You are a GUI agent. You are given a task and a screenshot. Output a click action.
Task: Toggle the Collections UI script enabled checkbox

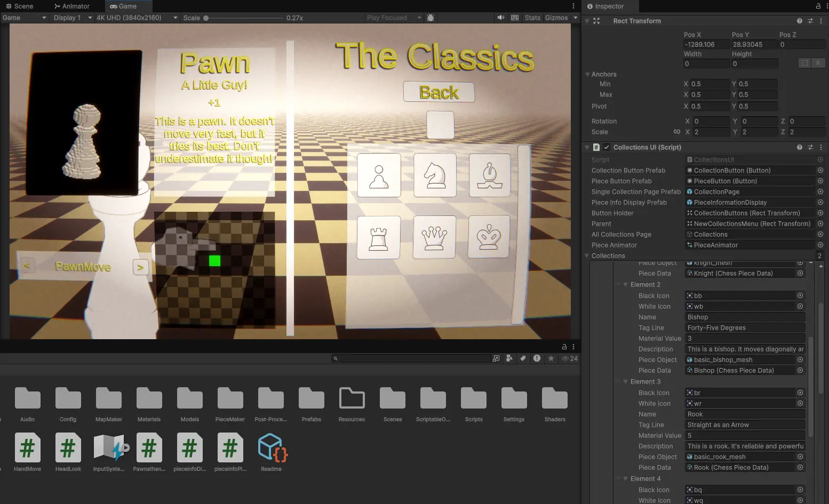(607, 147)
